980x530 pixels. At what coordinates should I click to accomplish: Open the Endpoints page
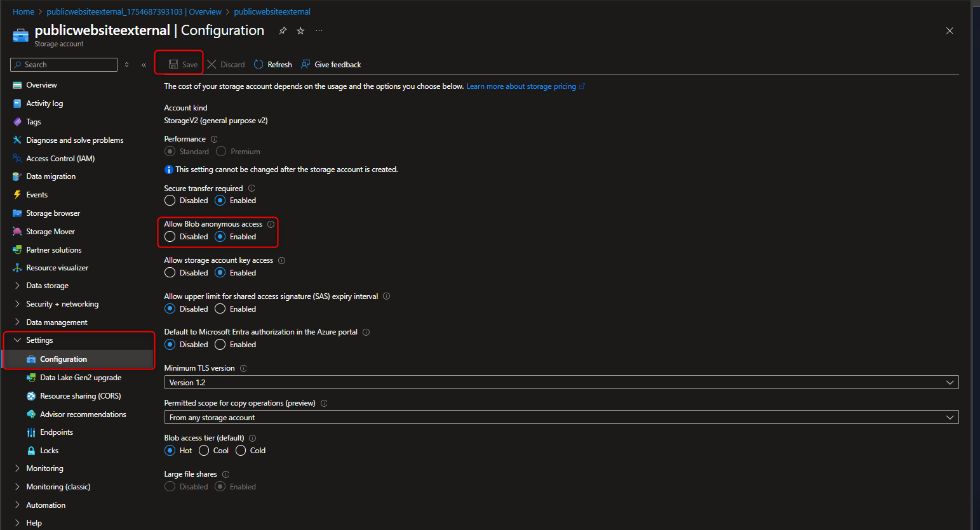(57, 432)
